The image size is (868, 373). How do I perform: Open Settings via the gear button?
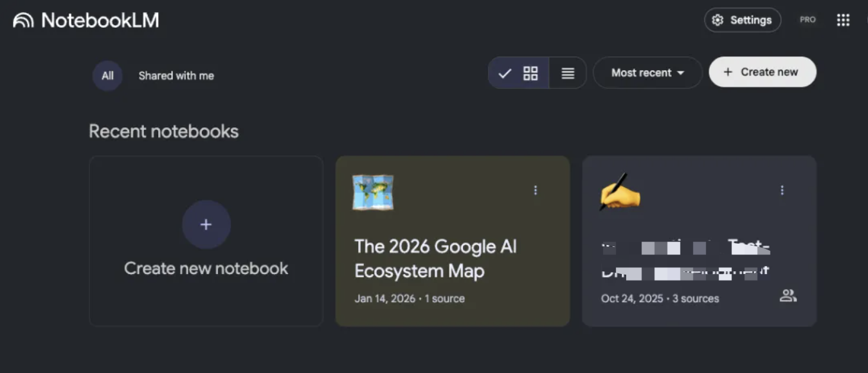[x=742, y=20]
